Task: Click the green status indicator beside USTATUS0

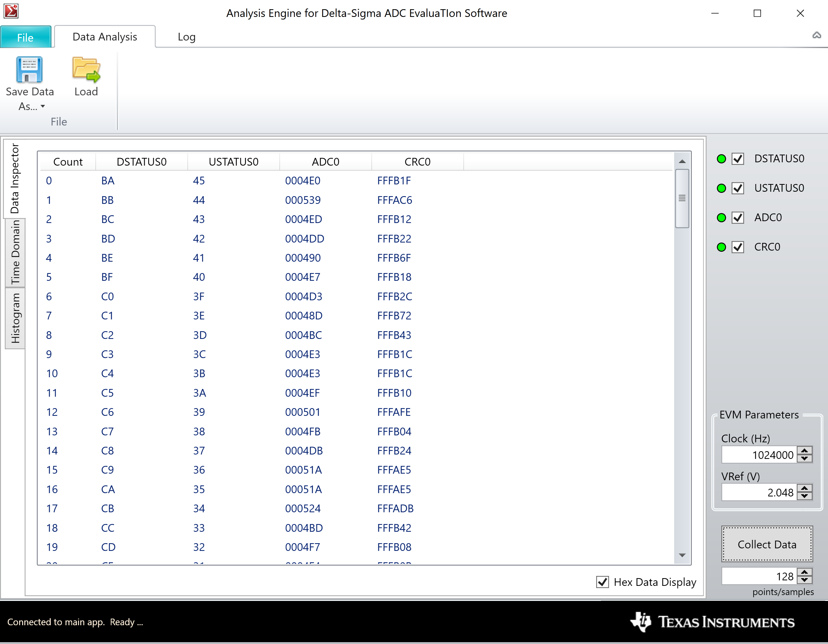Action: [722, 188]
